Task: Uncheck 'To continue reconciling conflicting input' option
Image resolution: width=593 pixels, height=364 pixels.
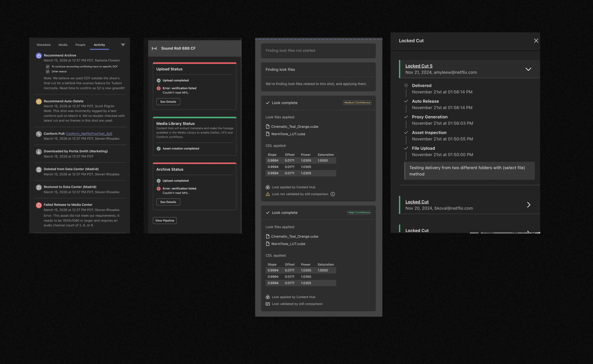Action: pos(47,66)
